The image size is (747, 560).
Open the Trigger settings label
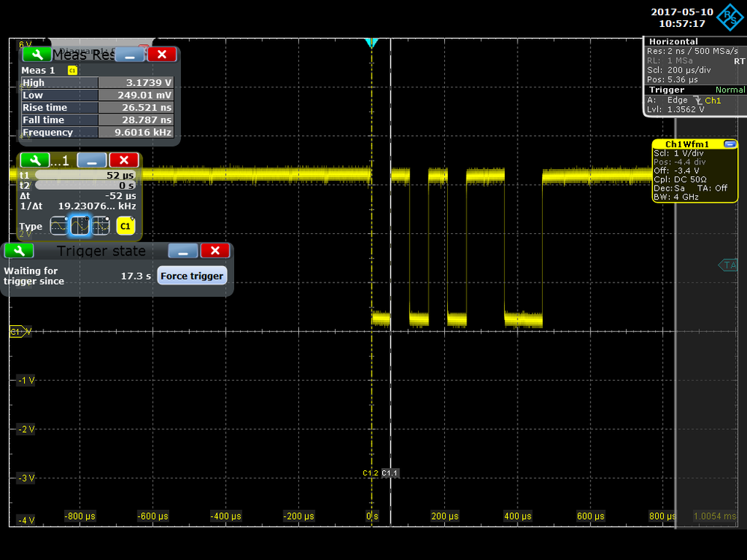coord(666,90)
